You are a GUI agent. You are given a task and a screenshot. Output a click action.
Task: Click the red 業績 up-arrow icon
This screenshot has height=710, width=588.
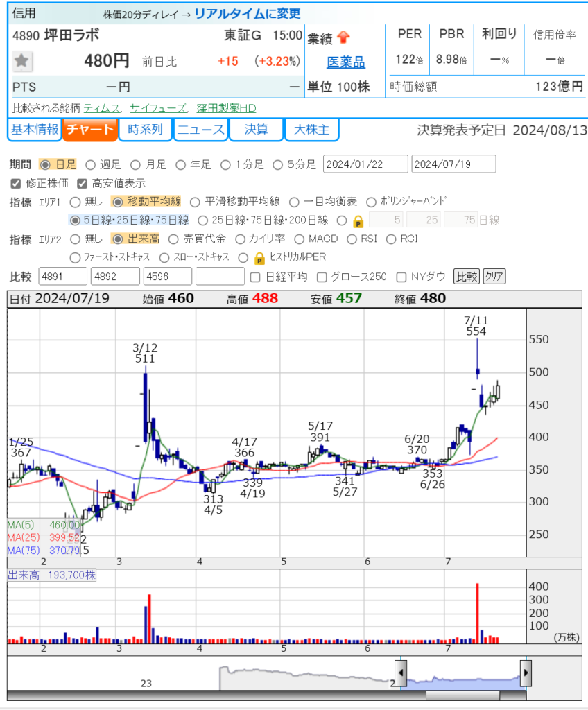tap(344, 38)
